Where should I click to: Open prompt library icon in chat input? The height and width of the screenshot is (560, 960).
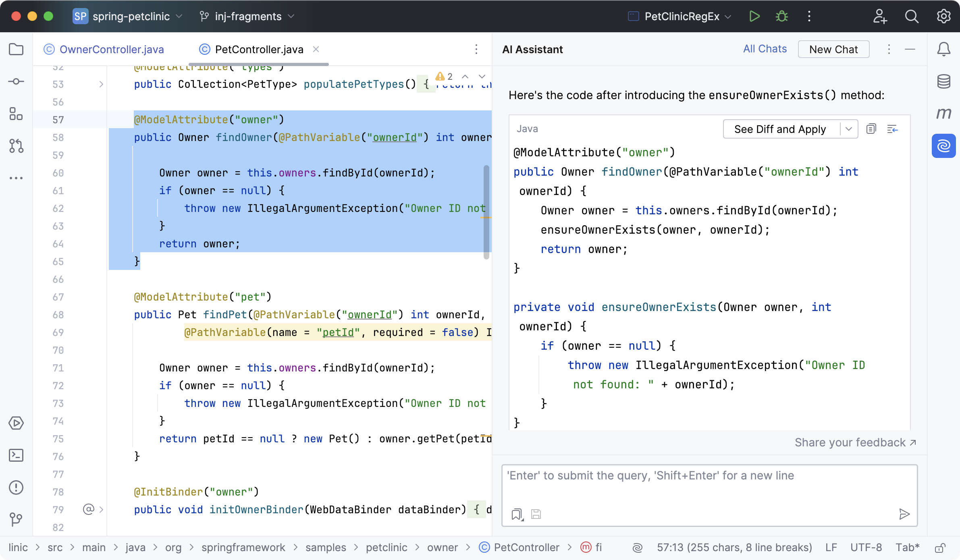[517, 514]
